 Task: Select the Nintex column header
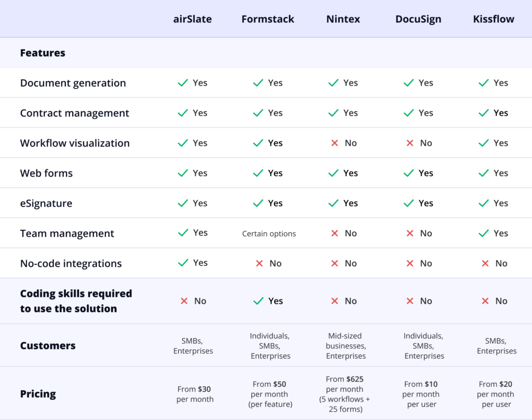343,19
